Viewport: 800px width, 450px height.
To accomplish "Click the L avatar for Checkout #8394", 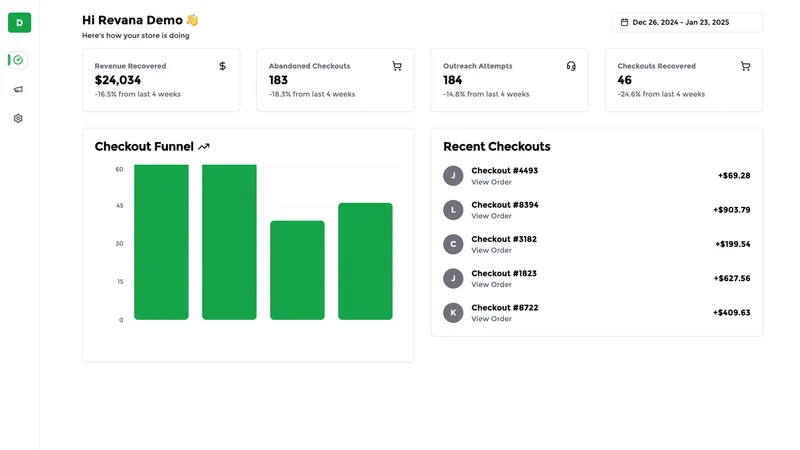I will pos(453,210).
